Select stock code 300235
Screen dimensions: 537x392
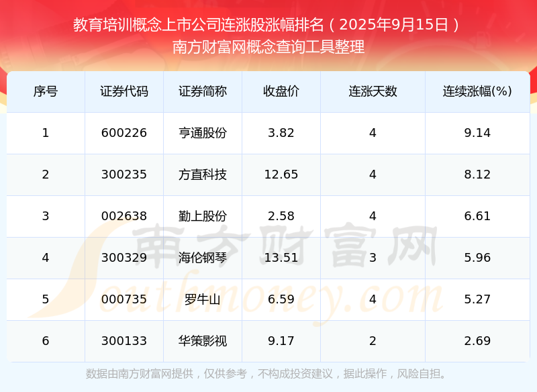pyautogui.click(x=124, y=175)
